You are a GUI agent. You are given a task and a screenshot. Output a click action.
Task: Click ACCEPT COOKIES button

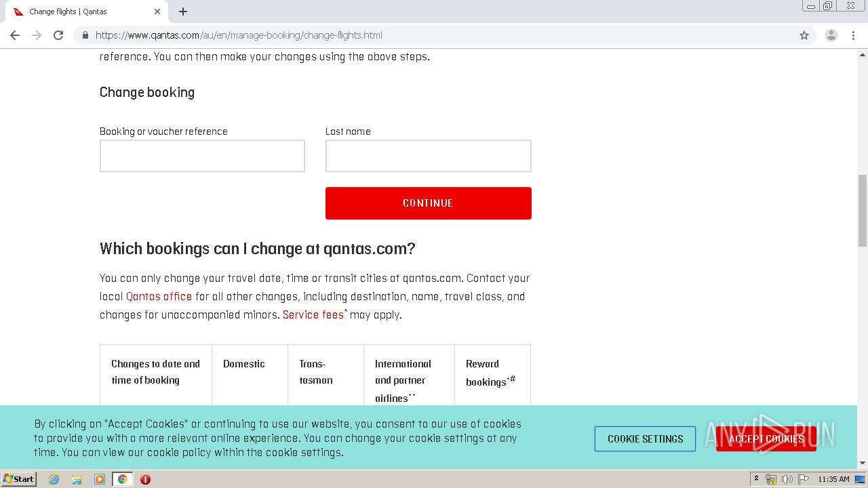(766, 439)
